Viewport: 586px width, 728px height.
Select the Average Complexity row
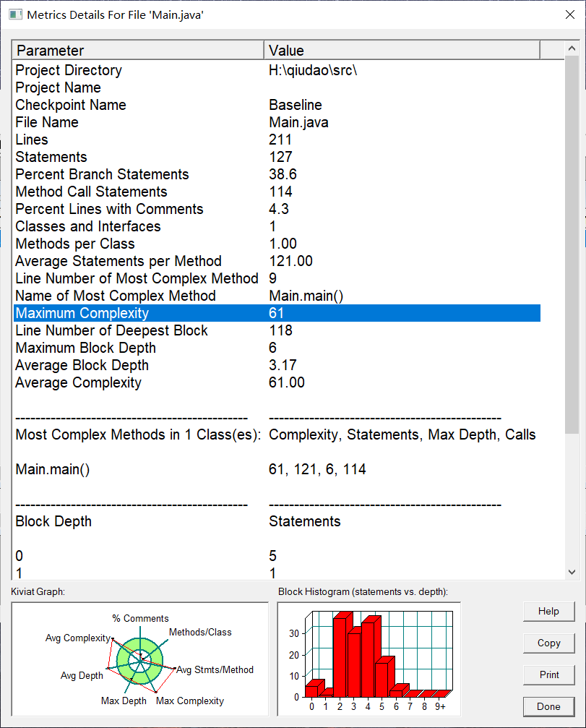[277, 382]
